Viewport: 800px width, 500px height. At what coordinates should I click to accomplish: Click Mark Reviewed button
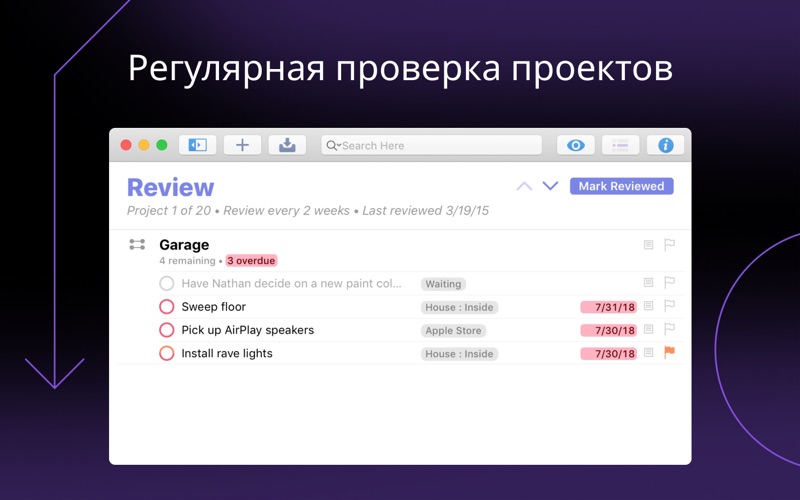[621, 186]
